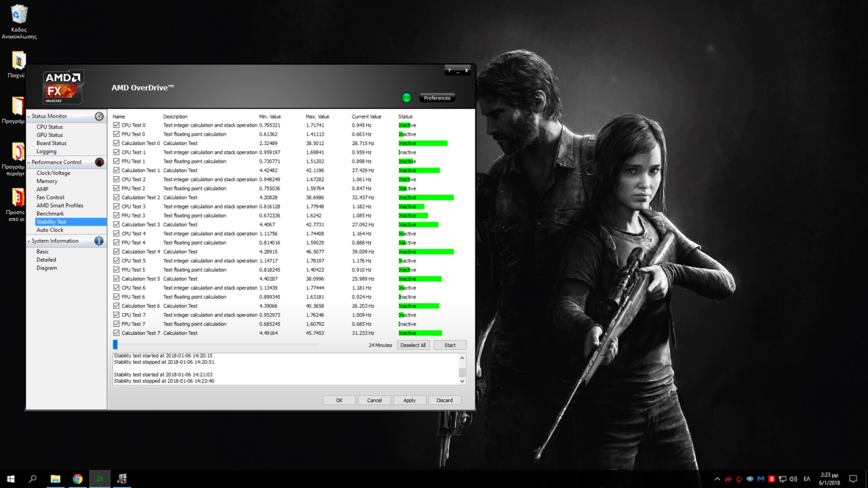Launch Google Chrome from the taskbar

pos(77,479)
